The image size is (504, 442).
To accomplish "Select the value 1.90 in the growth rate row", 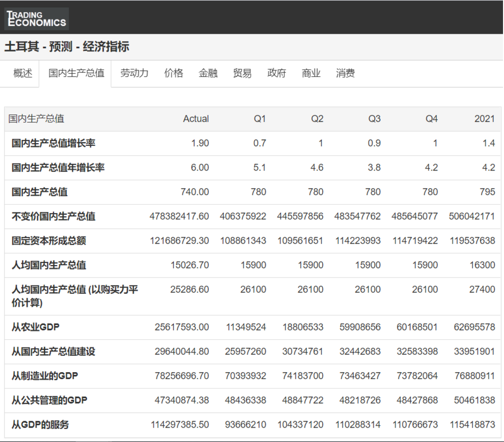I will pyautogui.click(x=200, y=143).
